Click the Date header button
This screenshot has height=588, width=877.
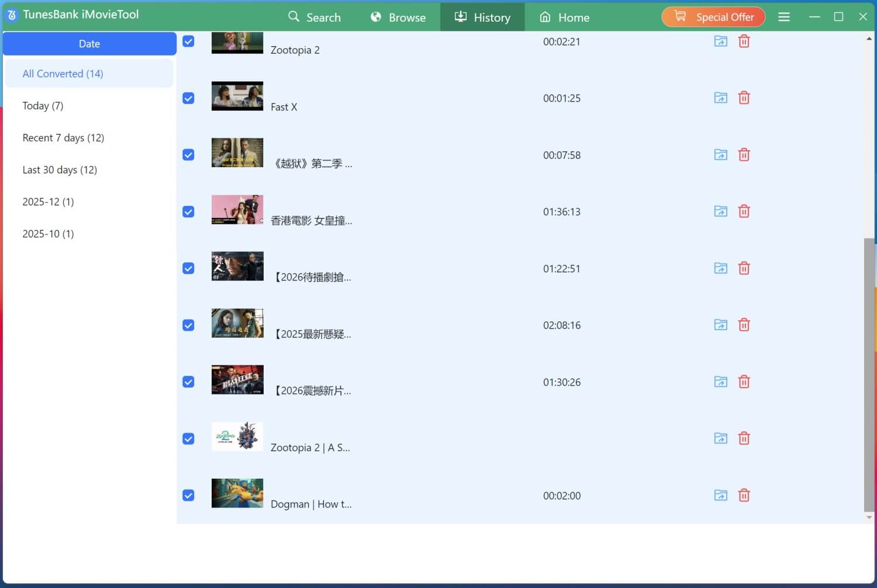click(x=89, y=44)
